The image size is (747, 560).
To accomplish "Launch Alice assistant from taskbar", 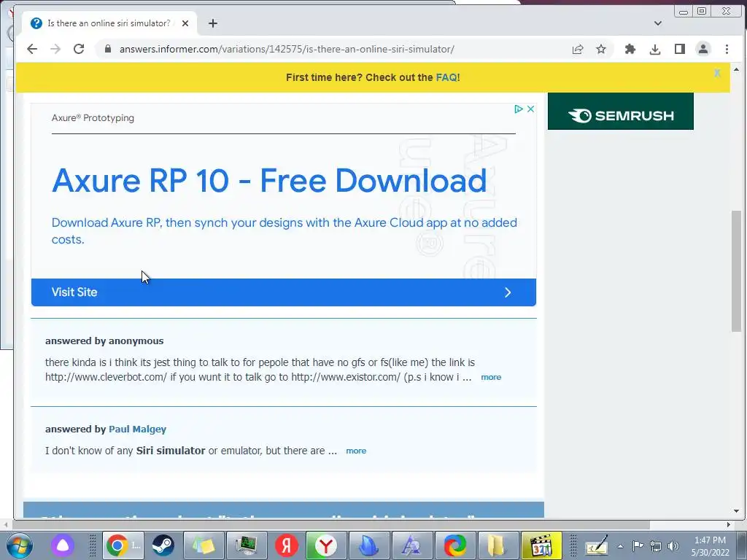I will point(63,545).
